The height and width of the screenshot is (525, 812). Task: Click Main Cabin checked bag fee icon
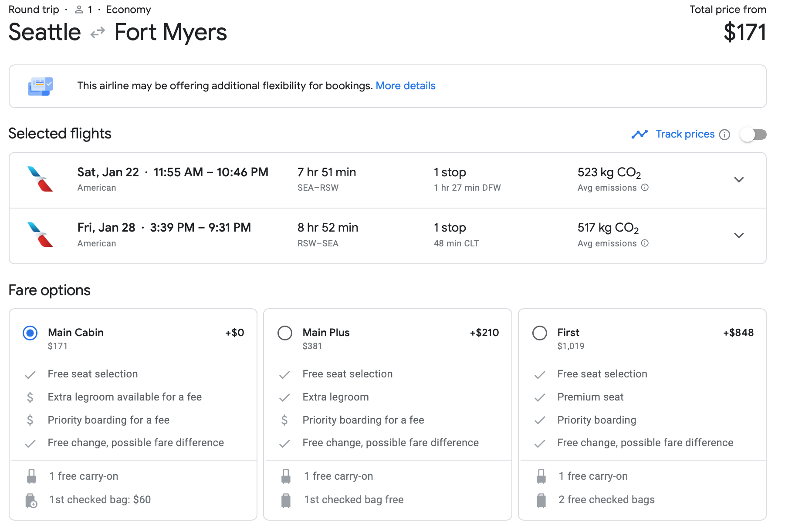31,501
